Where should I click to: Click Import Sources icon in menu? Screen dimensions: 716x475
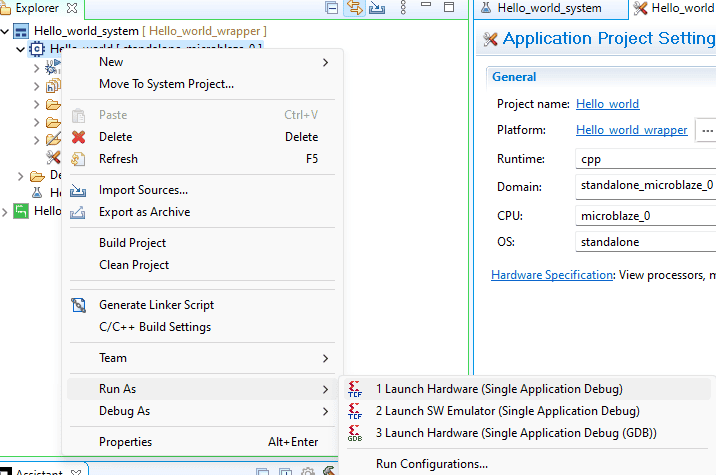point(79,190)
